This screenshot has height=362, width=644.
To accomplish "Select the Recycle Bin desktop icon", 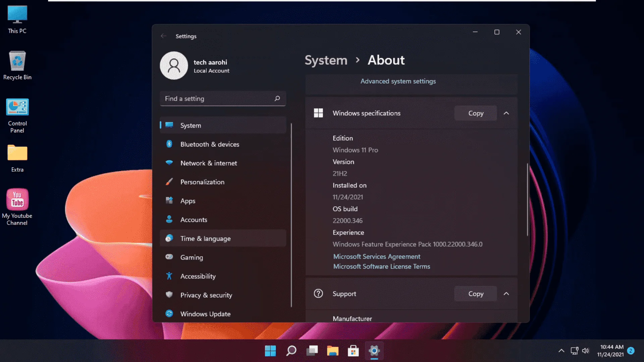I will pos(17,66).
